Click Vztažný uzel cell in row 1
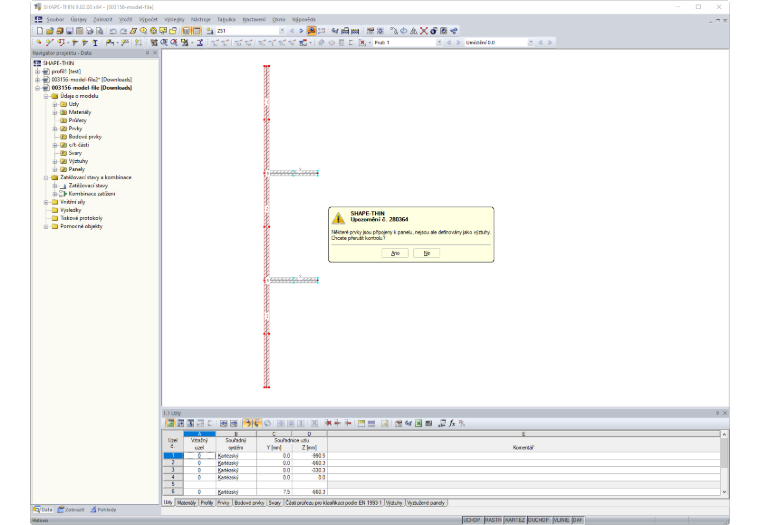Image resolution: width=760 pixels, height=525 pixels. tap(199, 456)
